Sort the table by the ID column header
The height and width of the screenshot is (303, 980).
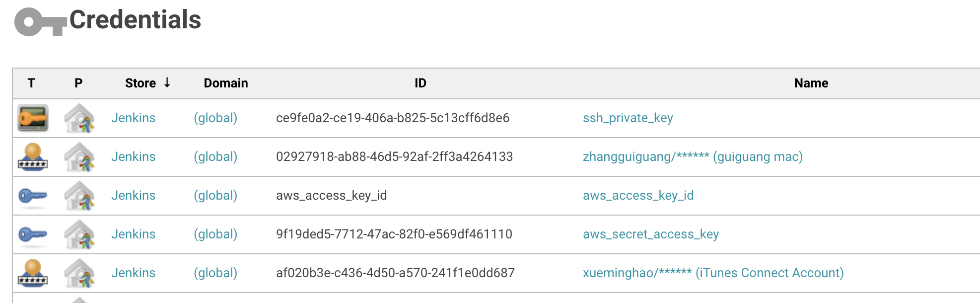[420, 83]
